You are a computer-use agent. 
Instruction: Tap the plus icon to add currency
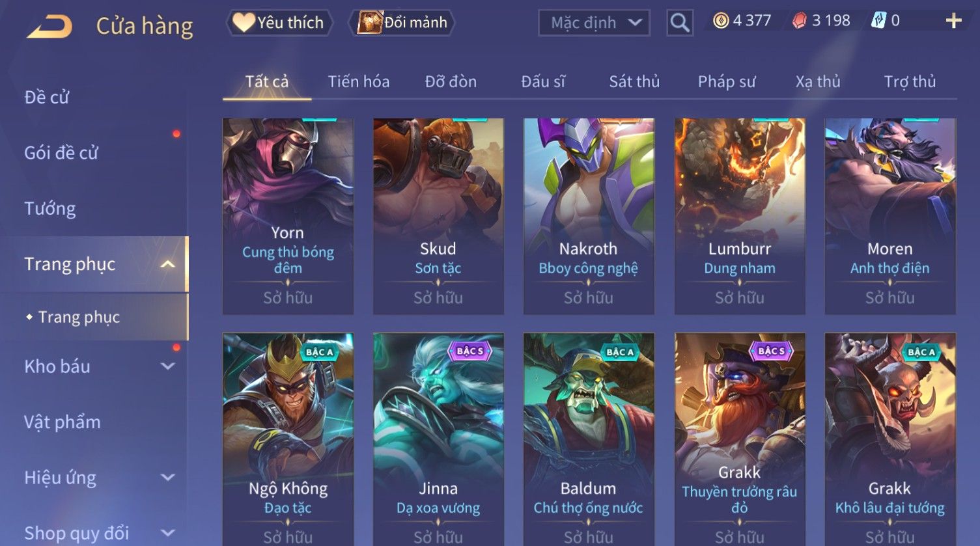click(x=953, y=21)
